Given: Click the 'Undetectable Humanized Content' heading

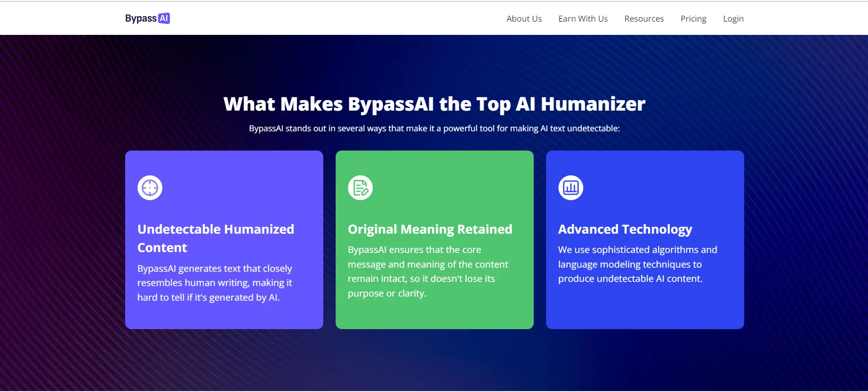Looking at the screenshot, I should (216, 238).
